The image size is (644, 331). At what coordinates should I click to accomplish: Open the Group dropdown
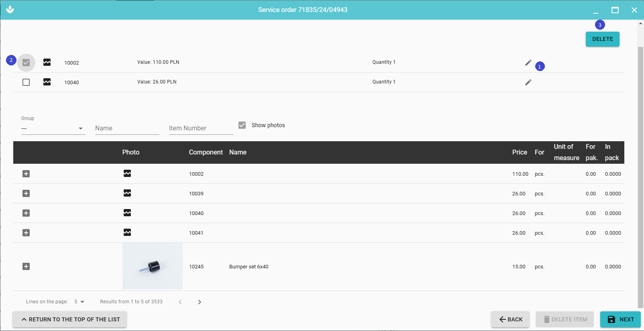(53, 128)
